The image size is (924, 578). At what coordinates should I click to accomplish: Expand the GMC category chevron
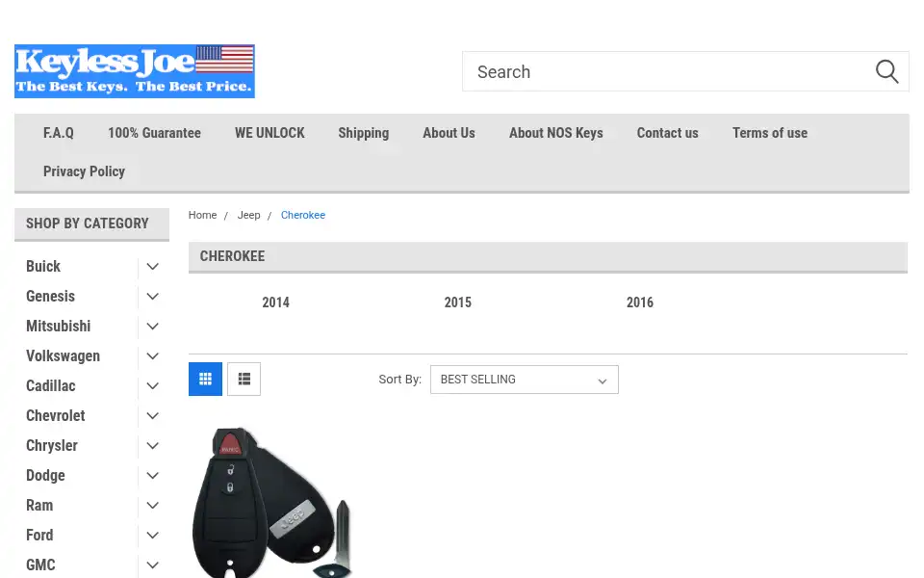click(153, 565)
